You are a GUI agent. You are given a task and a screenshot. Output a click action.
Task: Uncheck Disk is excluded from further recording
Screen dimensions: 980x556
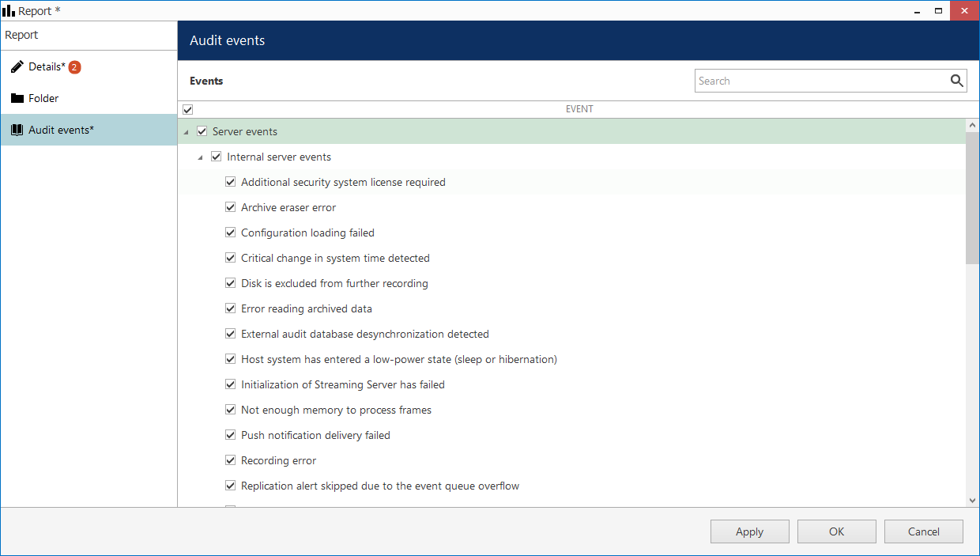(230, 283)
